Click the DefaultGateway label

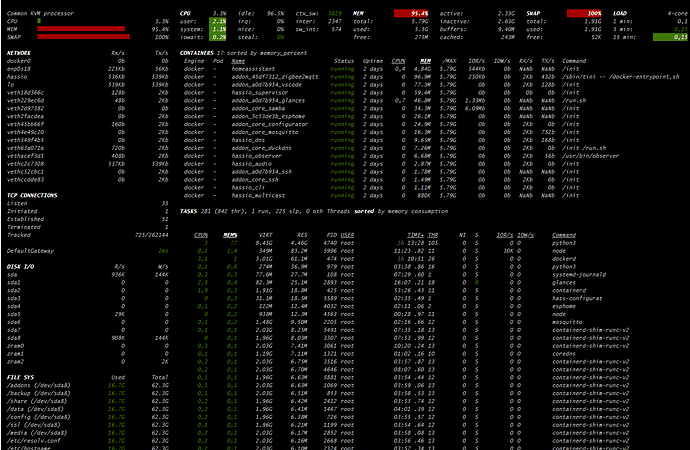pos(30,251)
